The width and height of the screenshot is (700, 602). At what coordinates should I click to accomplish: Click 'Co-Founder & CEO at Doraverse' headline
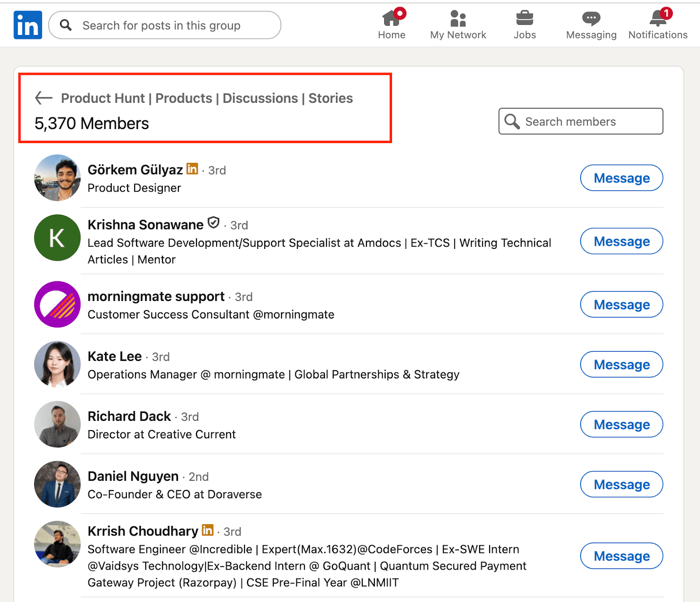[175, 494]
